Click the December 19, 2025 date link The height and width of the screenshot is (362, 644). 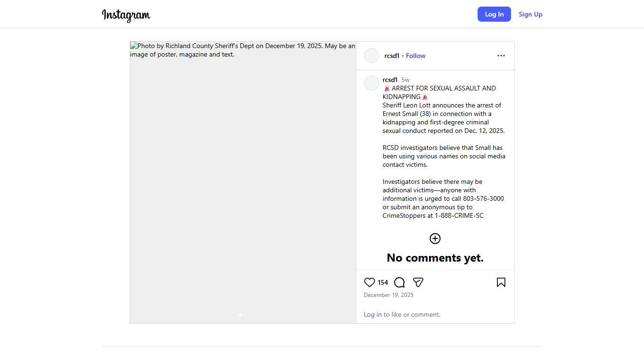coord(388,295)
